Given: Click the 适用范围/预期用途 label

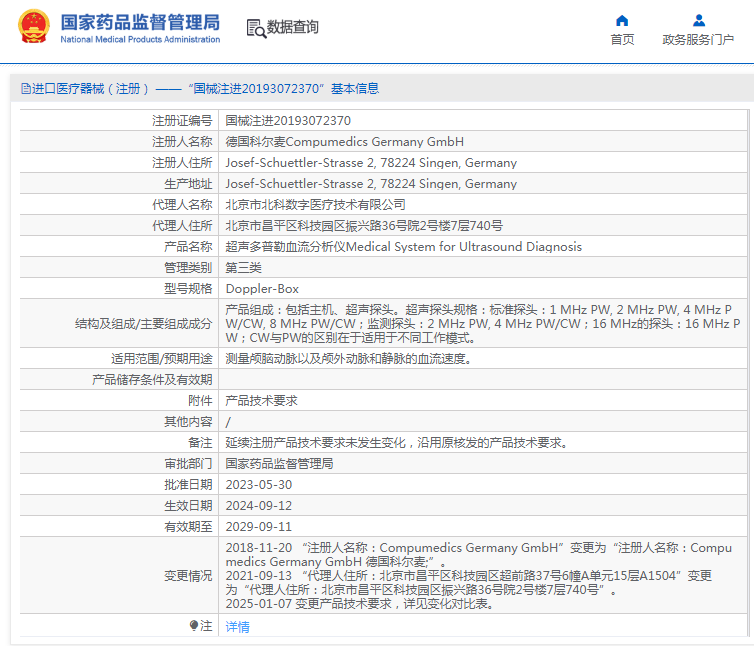Looking at the screenshot, I should coord(162,359).
